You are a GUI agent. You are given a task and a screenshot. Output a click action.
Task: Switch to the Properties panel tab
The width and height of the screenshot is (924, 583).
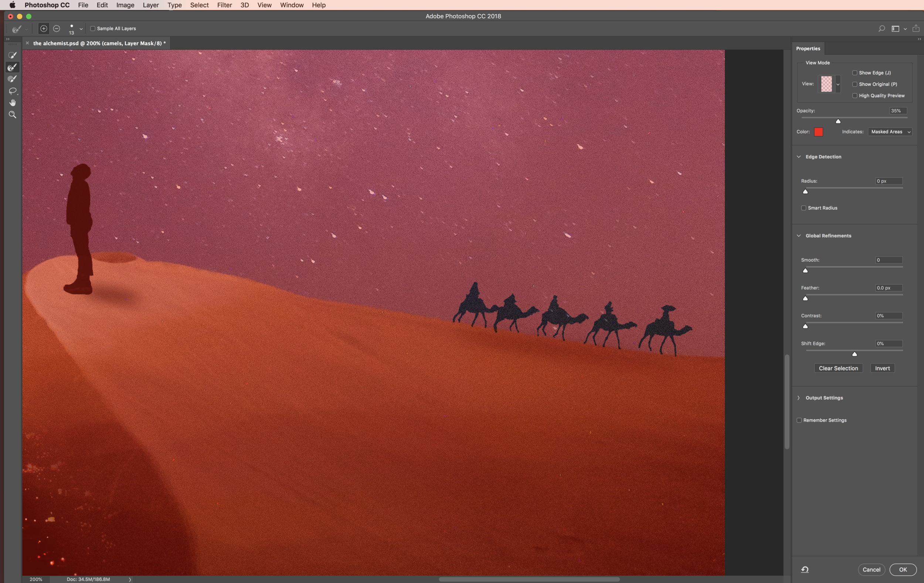(808, 48)
